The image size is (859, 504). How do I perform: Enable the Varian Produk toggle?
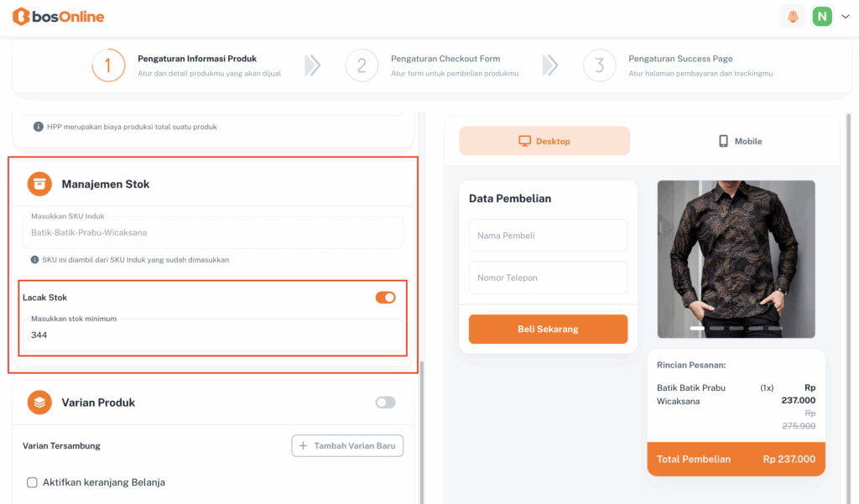tap(385, 403)
